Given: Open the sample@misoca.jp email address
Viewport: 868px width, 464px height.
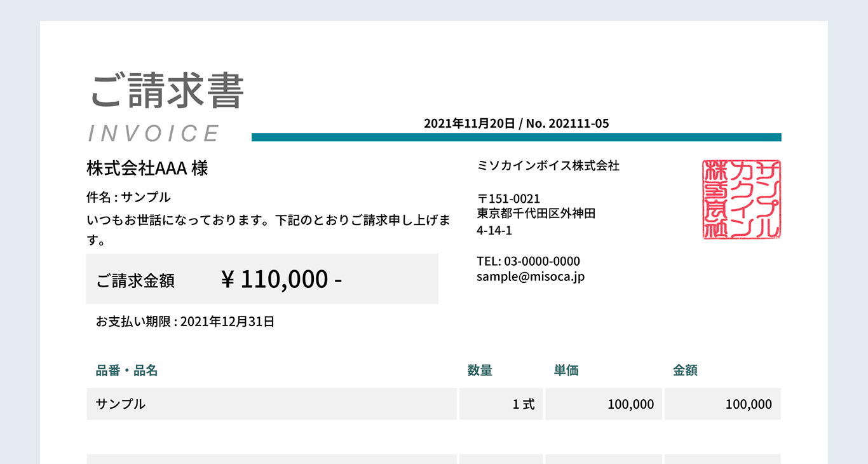Looking at the screenshot, I should [x=531, y=276].
